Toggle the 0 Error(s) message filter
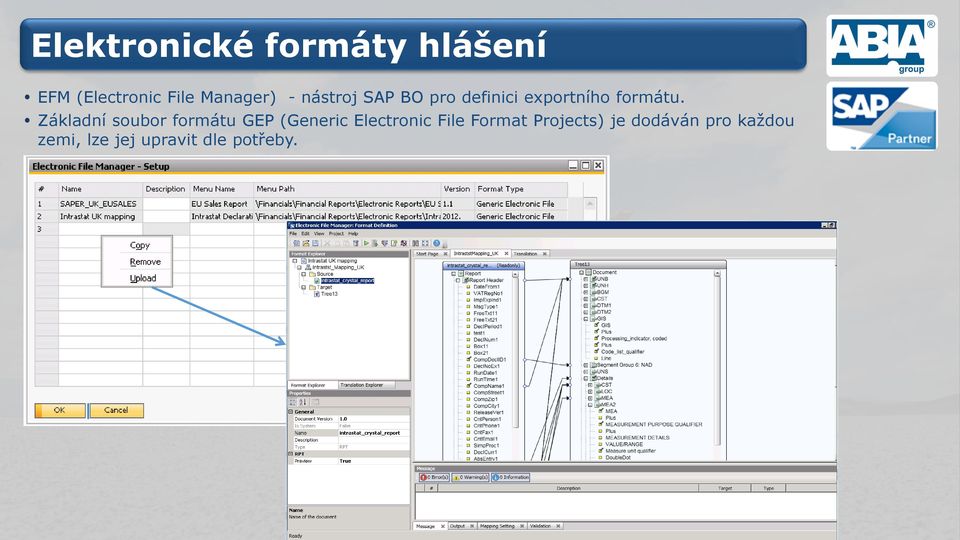960x540 pixels. pyautogui.click(x=435, y=477)
